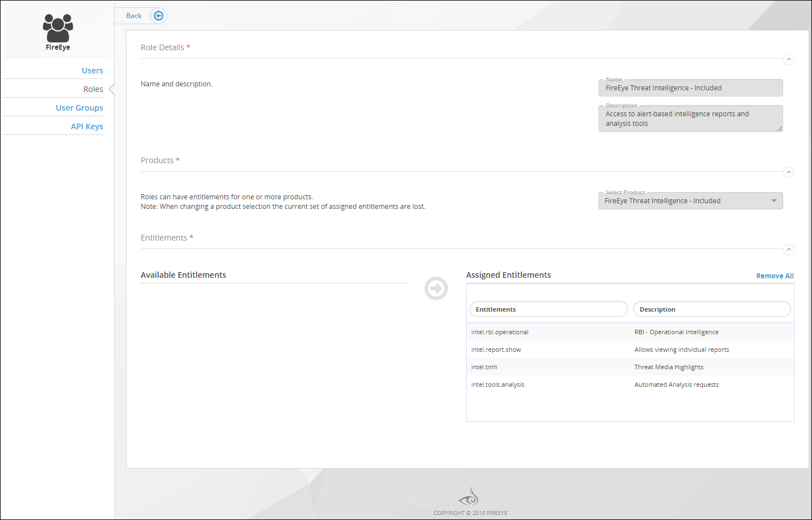Open the Users page in sidebar

93,71
